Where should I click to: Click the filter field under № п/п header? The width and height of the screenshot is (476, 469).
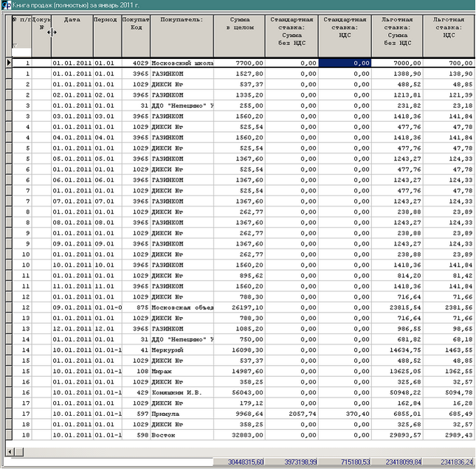click(x=21, y=52)
